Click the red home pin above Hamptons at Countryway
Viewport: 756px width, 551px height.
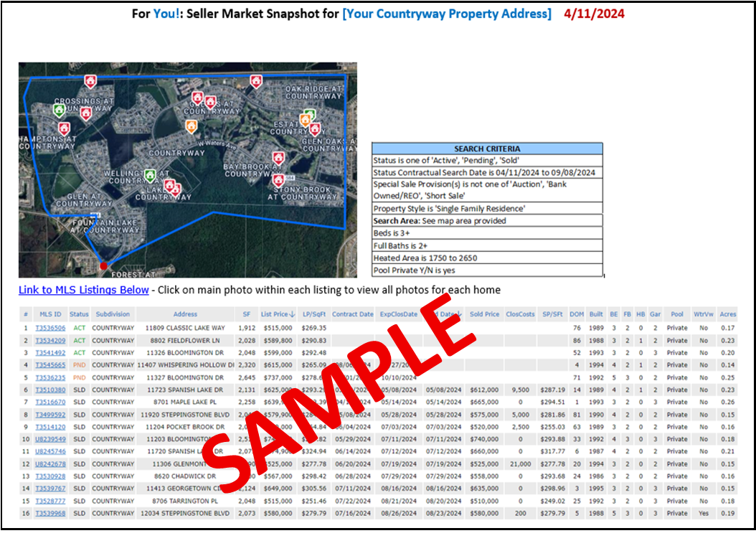pos(64,128)
